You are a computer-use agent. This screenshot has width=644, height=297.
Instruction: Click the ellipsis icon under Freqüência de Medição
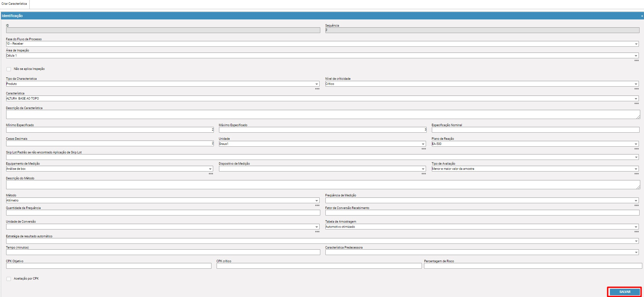636,206
